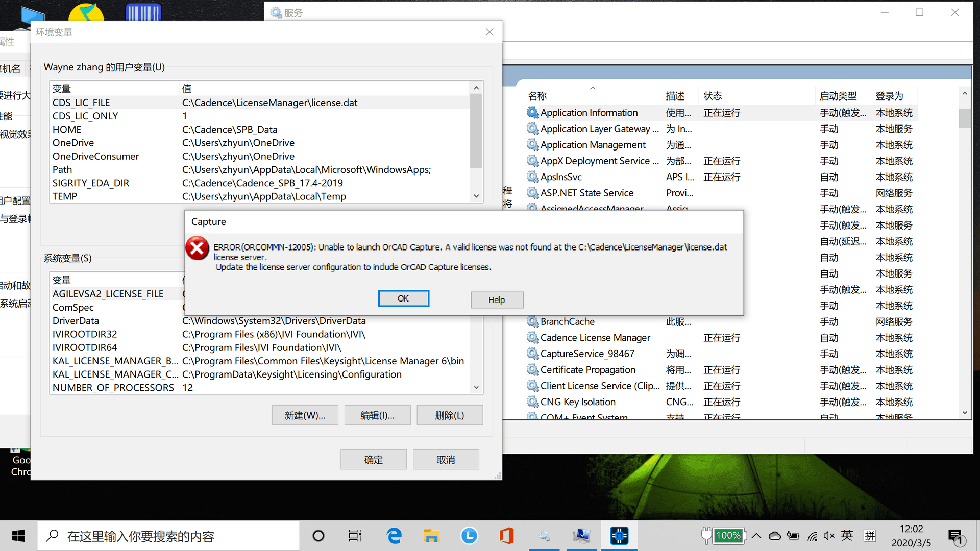
Task: Click battery 100% indicator in tray
Action: click(723, 535)
